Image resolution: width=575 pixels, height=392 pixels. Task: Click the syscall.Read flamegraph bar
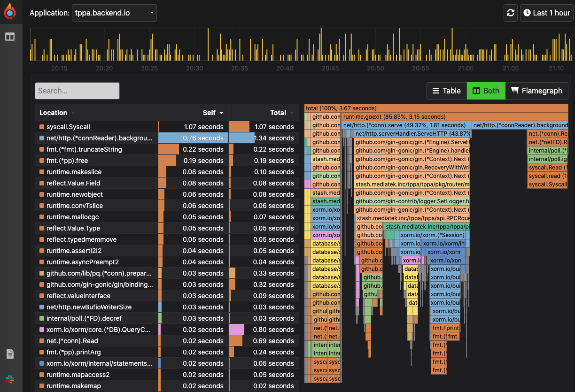tap(548, 168)
